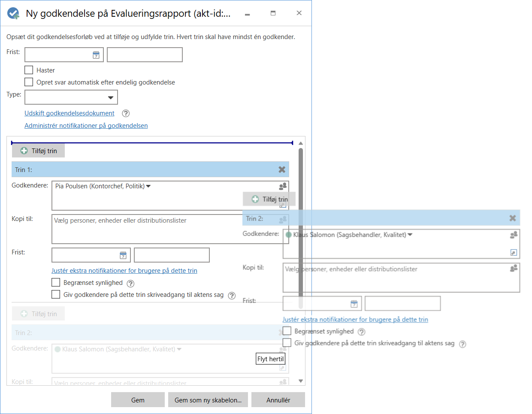The image size is (532, 414).
Task: Click Gem som ny skabelon button
Action: tap(208, 400)
